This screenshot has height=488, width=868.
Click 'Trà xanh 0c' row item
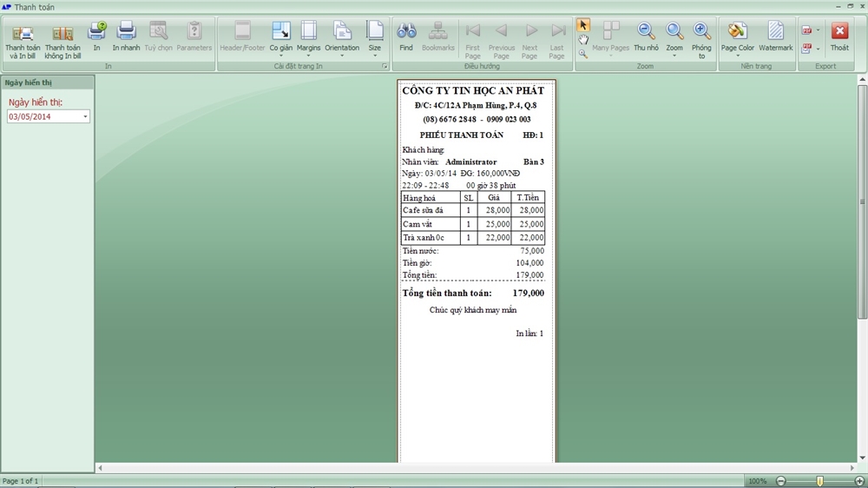pyautogui.click(x=424, y=238)
